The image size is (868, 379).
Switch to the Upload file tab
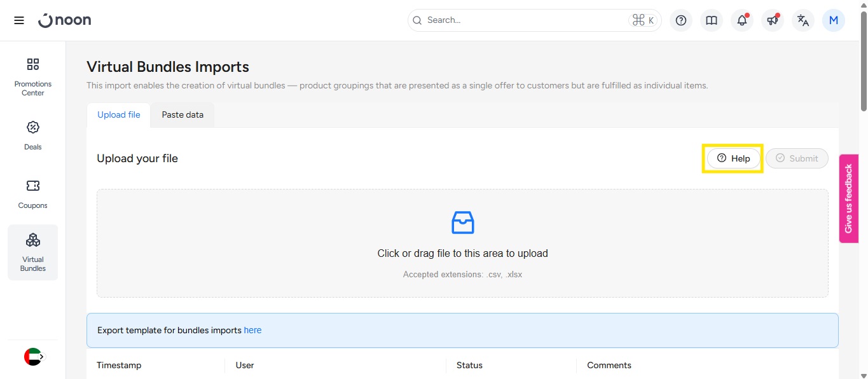tap(119, 115)
